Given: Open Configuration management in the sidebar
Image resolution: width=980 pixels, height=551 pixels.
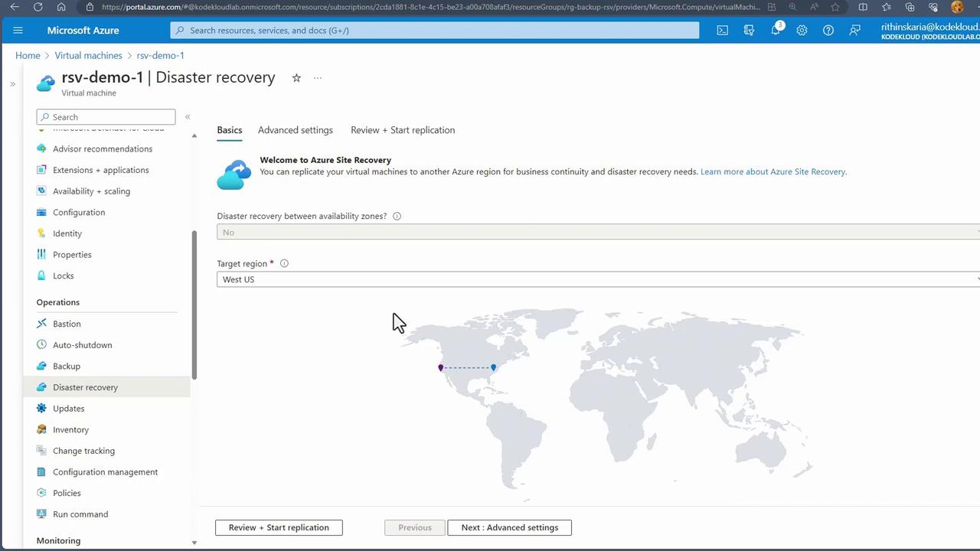Looking at the screenshot, I should (106, 472).
